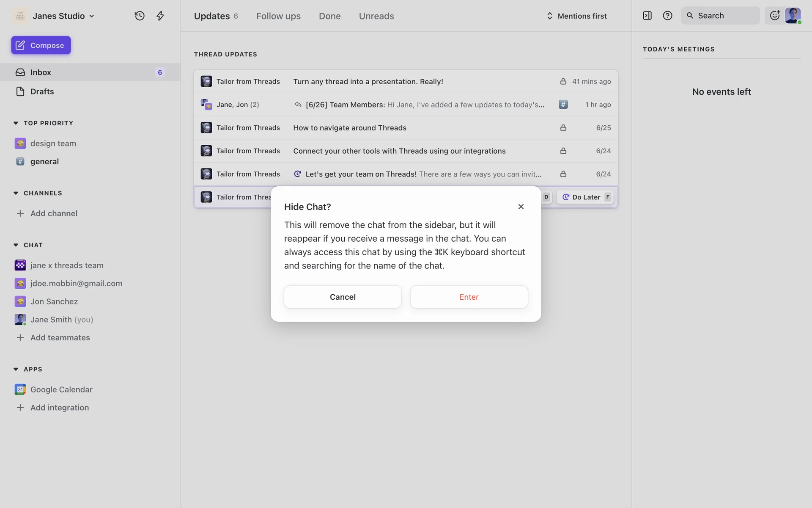Viewport: 812px width, 508px height.
Task: Close the Hide Chat dialog
Action: pyautogui.click(x=521, y=207)
